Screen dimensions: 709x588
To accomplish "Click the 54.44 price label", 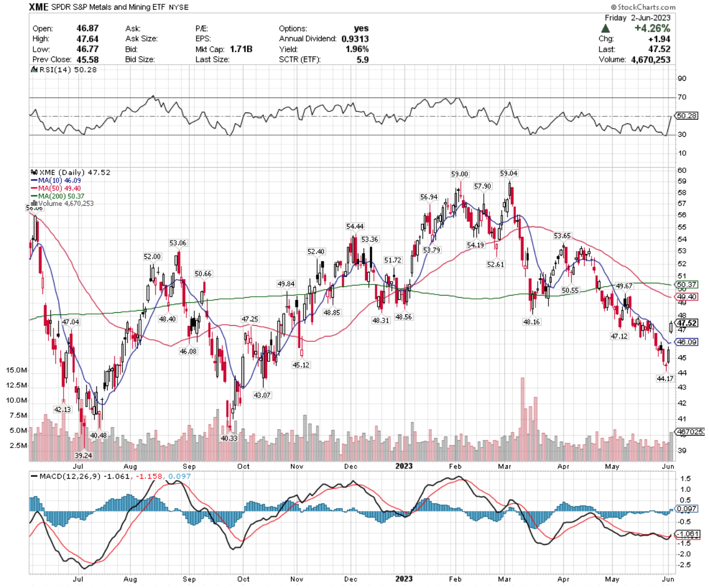I will (x=355, y=227).
